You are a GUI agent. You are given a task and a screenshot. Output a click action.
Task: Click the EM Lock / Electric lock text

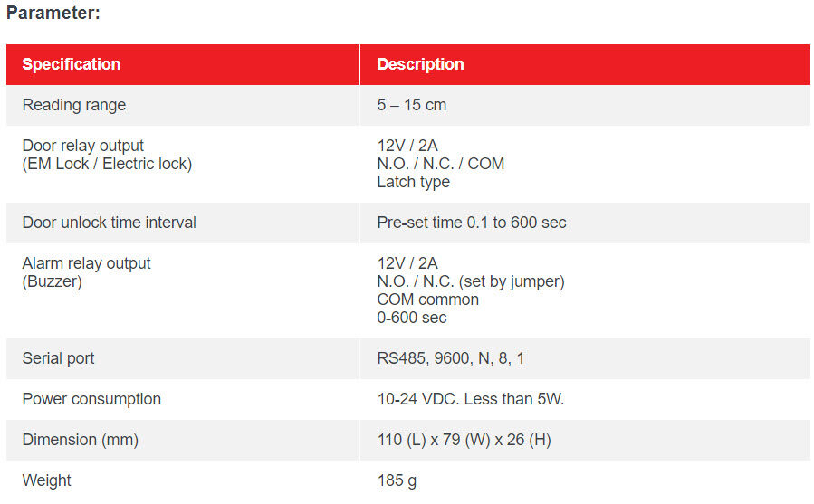click(108, 164)
